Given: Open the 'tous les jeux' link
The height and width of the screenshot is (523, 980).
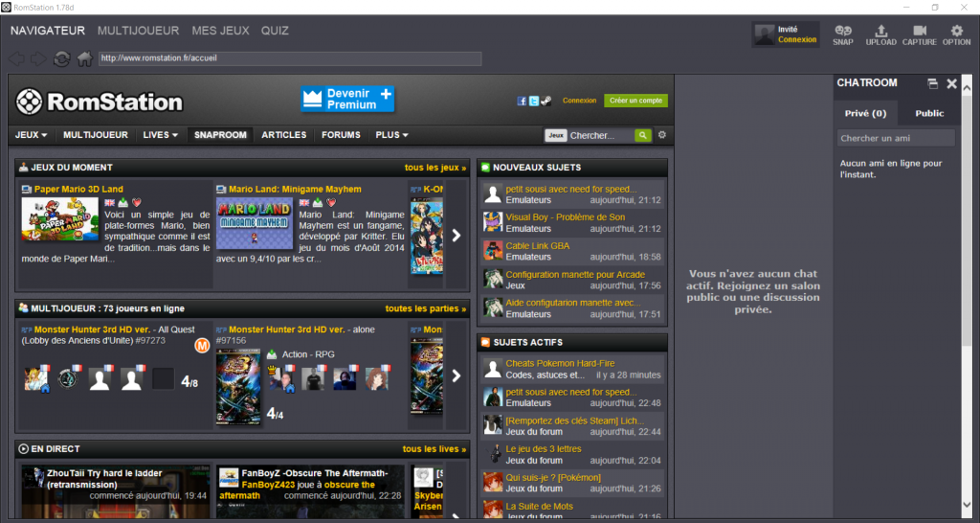Looking at the screenshot, I should (x=434, y=168).
